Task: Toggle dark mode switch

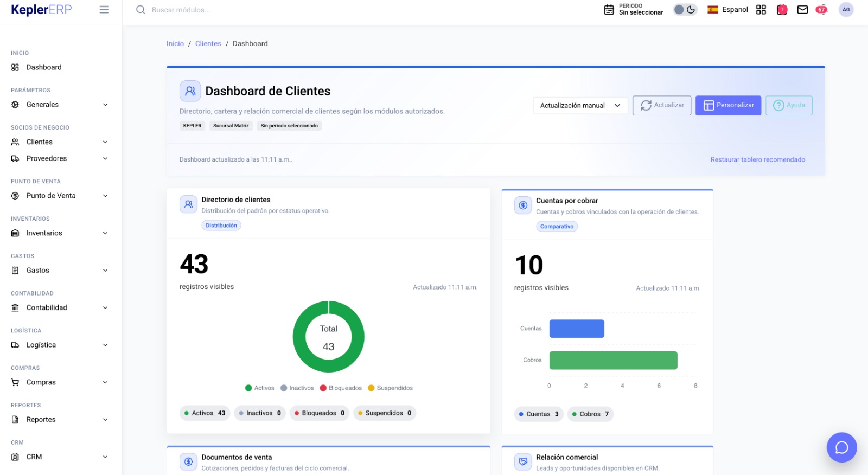Action: click(x=685, y=10)
